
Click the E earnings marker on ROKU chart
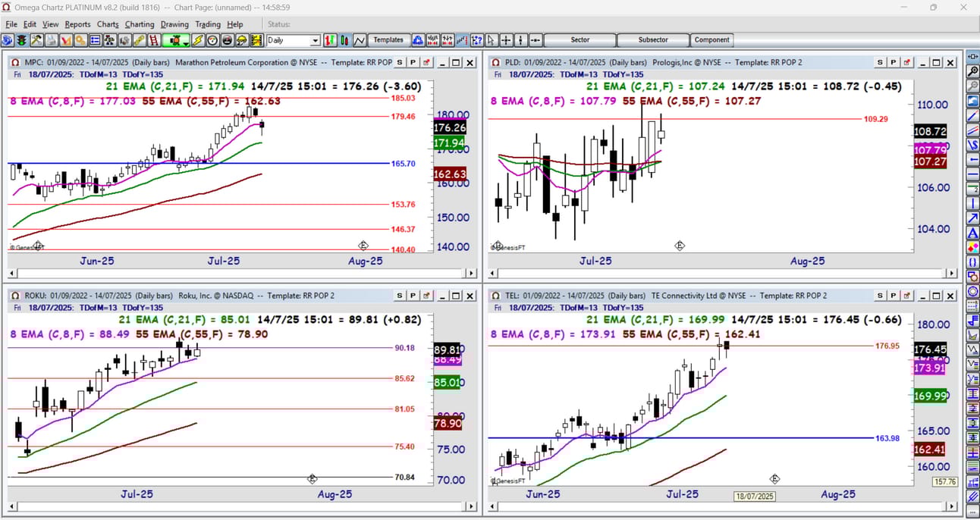point(312,479)
